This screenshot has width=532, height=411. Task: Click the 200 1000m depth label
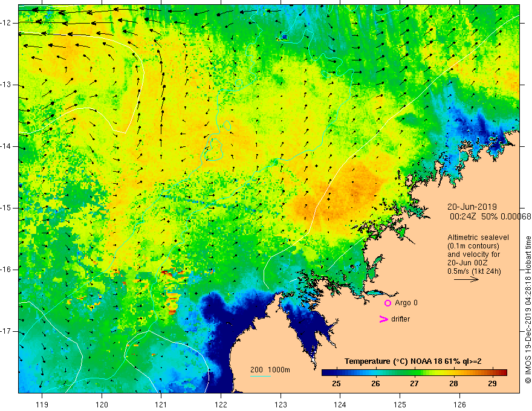pyautogui.click(x=270, y=370)
